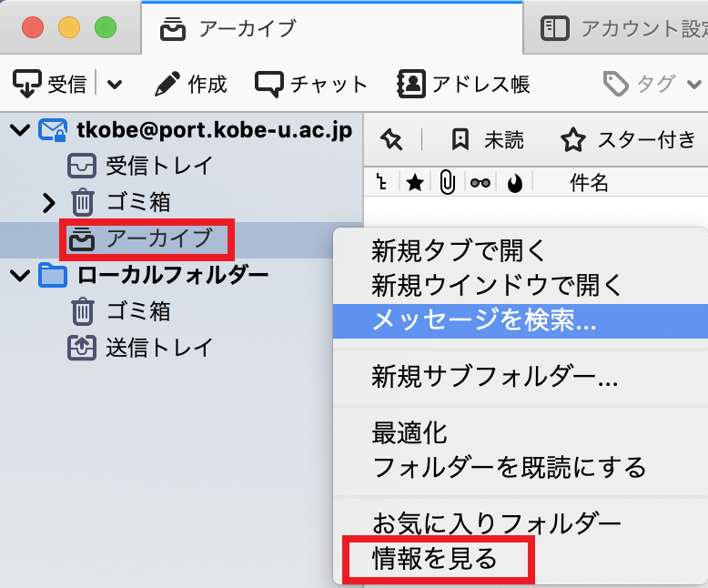Click the Get Messages (受信) icon
Viewport: 708px width, 588px height.
[x=27, y=84]
